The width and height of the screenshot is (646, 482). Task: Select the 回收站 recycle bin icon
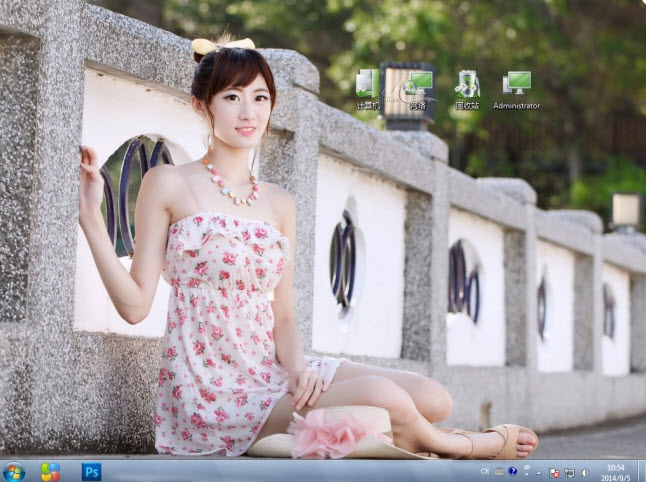(467, 89)
